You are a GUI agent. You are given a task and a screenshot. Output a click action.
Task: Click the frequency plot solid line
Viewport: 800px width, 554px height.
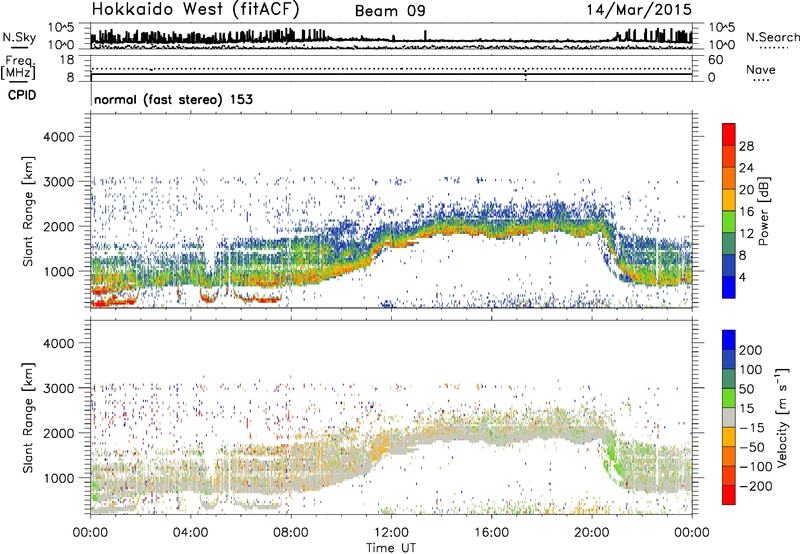[x=391, y=74]
